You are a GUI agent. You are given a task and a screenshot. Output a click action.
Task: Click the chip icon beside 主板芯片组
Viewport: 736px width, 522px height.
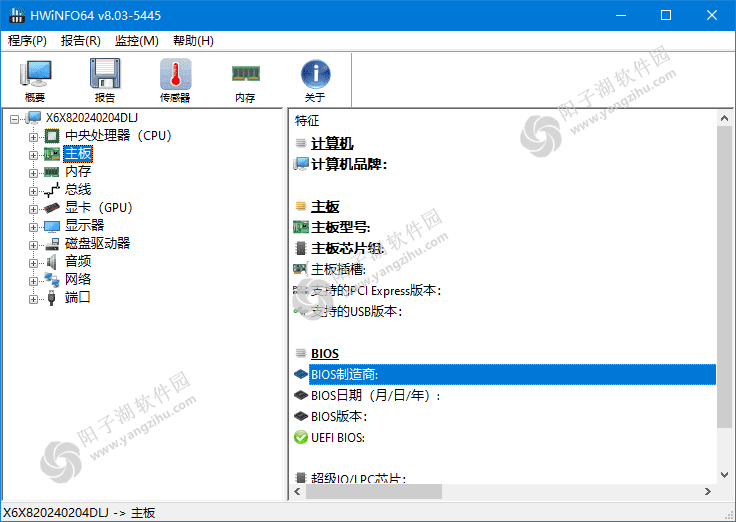(x=301, y=248)
